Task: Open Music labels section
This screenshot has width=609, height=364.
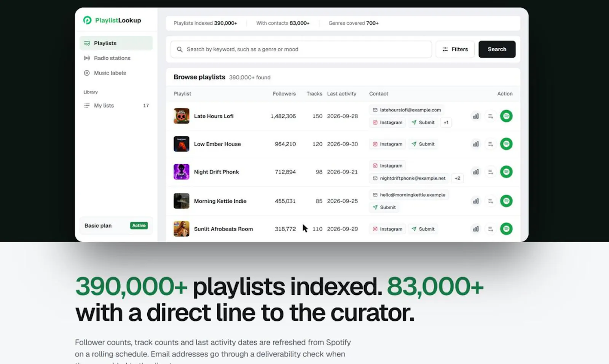Action: tap(116, 73)
